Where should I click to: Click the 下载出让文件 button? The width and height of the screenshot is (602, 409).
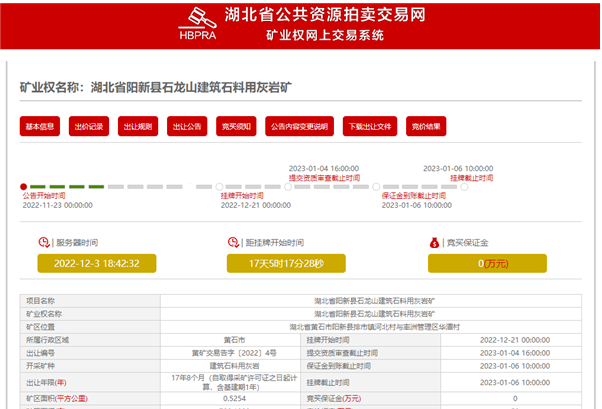tap(370, 127)
